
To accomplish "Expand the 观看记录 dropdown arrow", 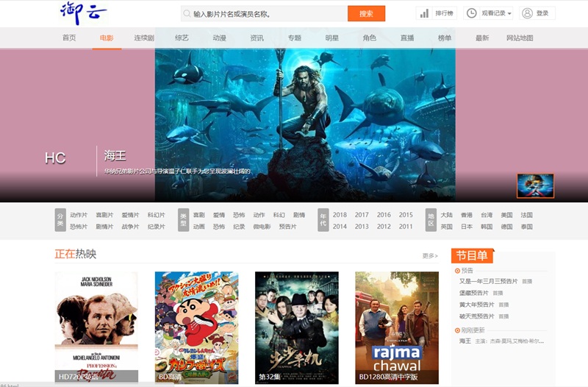I will (509, 14).
